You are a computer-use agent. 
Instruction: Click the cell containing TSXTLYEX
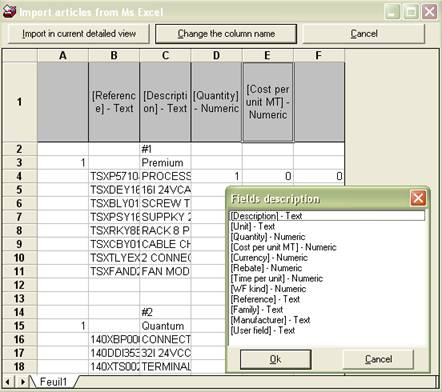[x=114, y=258]
